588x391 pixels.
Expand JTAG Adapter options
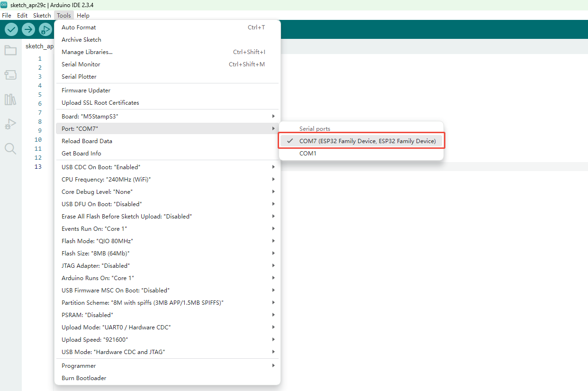168,266
